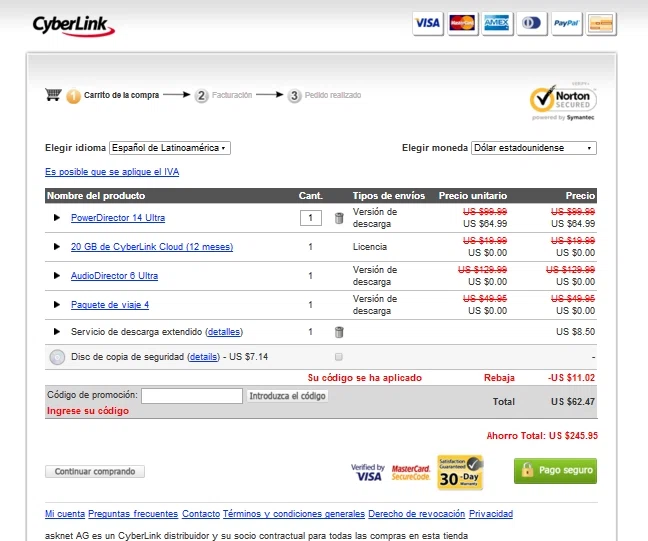648x541 pixels.
Task: Expand the PowerDirector 14 Ultra row arrow
Action: pos(57,217)
